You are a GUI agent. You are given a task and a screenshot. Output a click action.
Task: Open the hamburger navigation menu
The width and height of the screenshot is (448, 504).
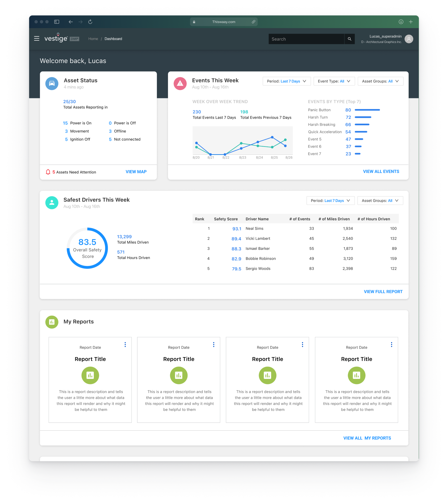pos(36,38)
